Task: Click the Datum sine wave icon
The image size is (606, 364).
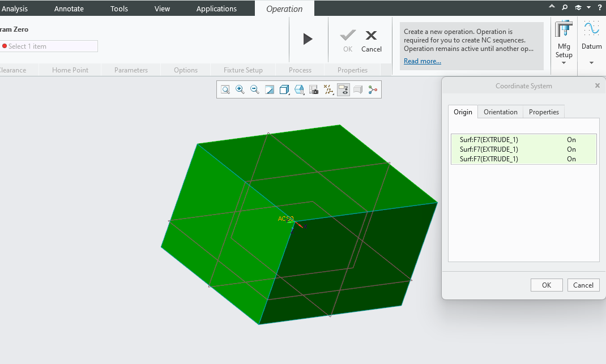Action: point(591,29)
